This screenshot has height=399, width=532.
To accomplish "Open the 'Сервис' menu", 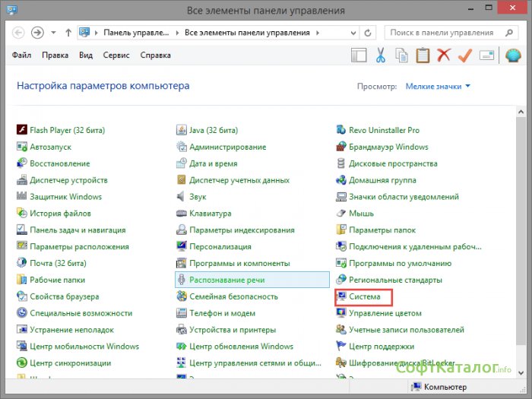I will tap(116, 55).
